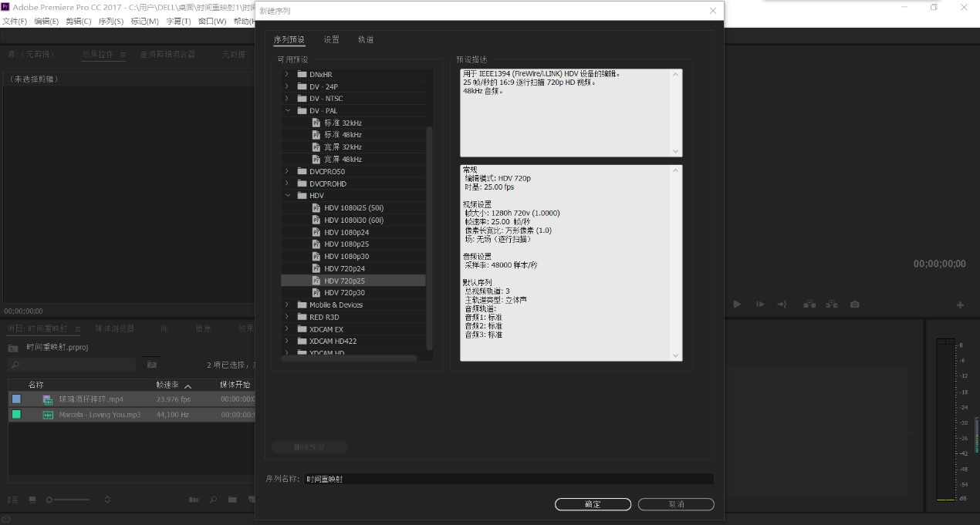Switch to the 轨道 tab
The height and width of the screenshot is (525, 980).
coord(366,39)
